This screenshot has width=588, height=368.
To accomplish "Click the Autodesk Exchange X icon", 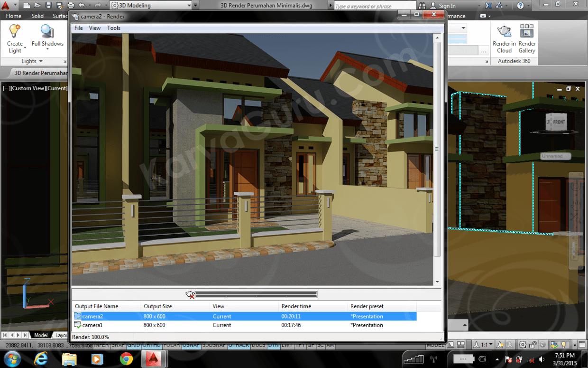I will 489,6.
